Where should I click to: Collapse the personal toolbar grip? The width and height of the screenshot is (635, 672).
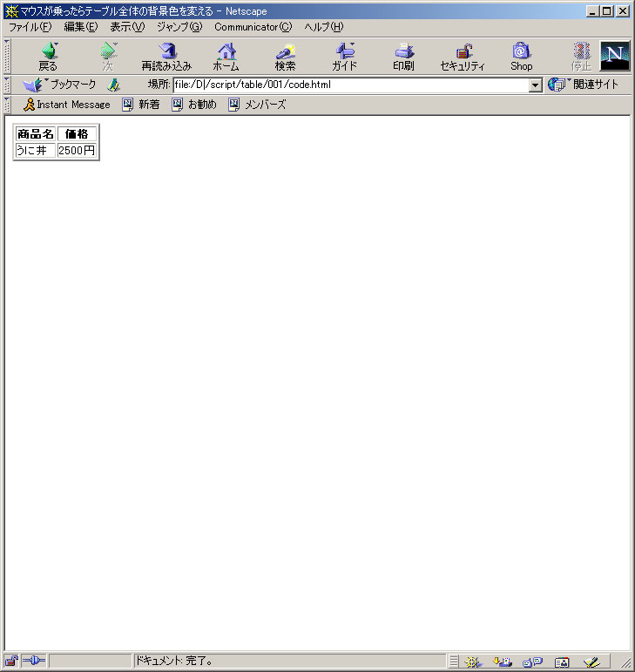(x=7, y=105)
